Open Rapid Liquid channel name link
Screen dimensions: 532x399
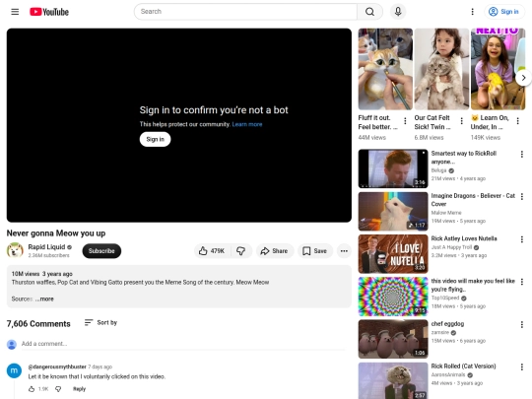pos(46,247)
